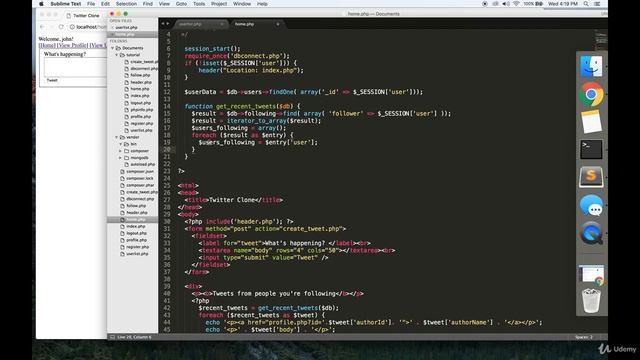Collapse the tutorial folder

pos(117,55)
